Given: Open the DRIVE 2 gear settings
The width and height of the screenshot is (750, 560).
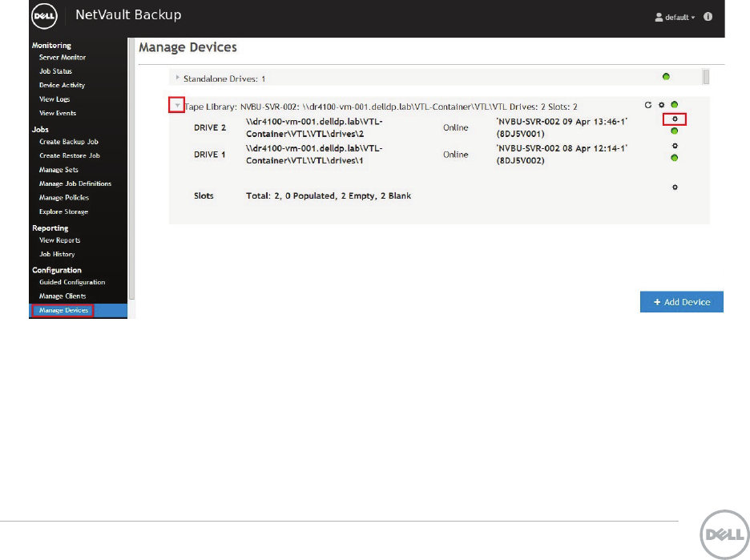Looking at the screenshot, I should point(675,119).
